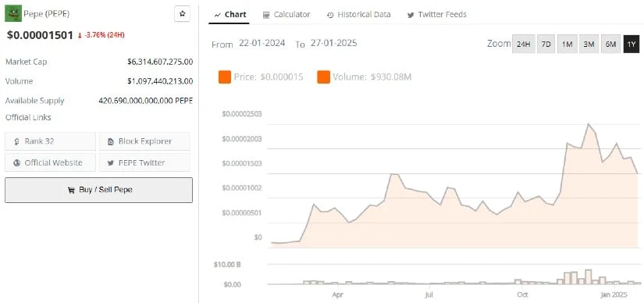Set zoom to 1M
The width and height of the screenshot is (644, 303).
[568, 44]
